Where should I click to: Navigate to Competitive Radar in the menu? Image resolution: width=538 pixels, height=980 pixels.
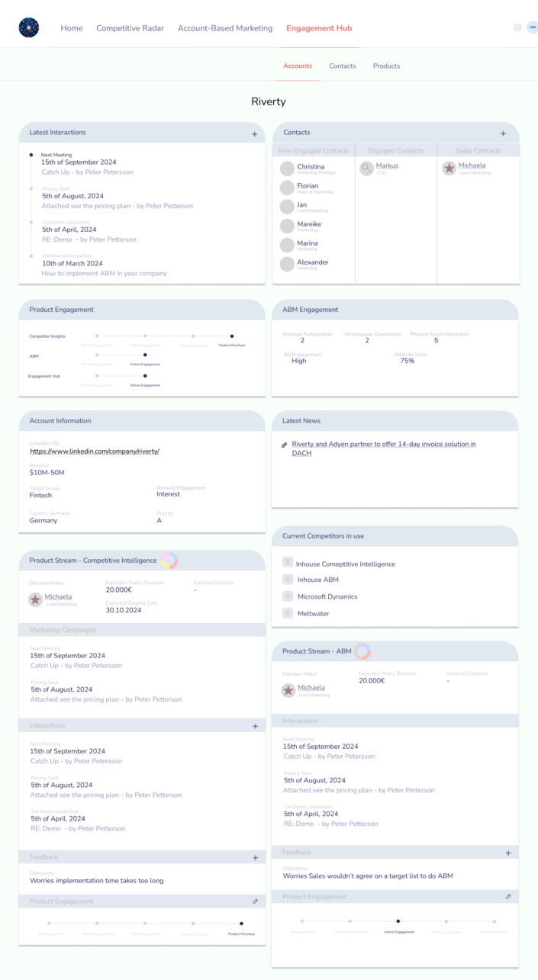130,28
